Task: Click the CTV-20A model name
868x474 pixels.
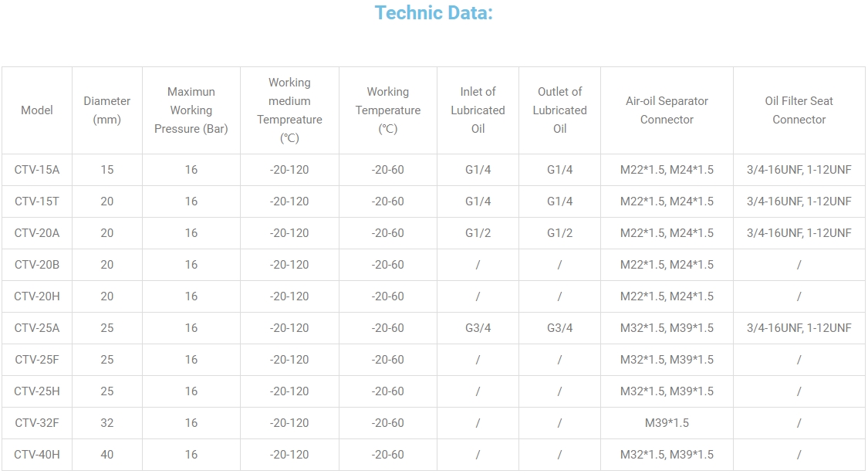Action: tap(37, 233)
